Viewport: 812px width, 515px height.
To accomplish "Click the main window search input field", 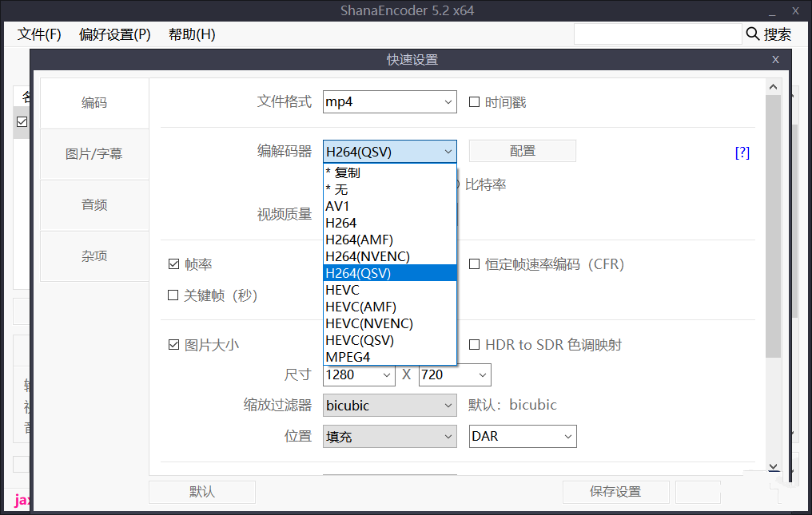I will point(658,34).
